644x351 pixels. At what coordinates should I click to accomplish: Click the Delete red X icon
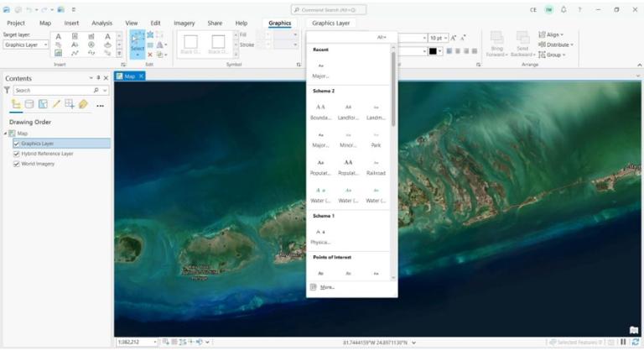click(x=150, y=55)
